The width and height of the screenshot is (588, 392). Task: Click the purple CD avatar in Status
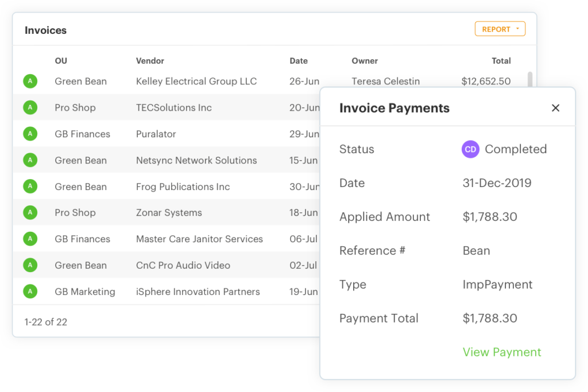click(x=470, y=149)
